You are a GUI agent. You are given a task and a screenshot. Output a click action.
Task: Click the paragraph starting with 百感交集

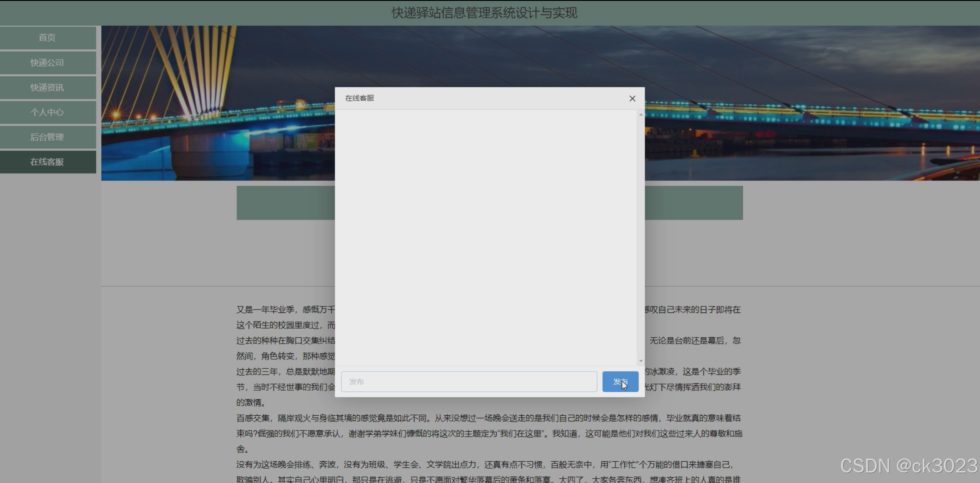(488, 433)
